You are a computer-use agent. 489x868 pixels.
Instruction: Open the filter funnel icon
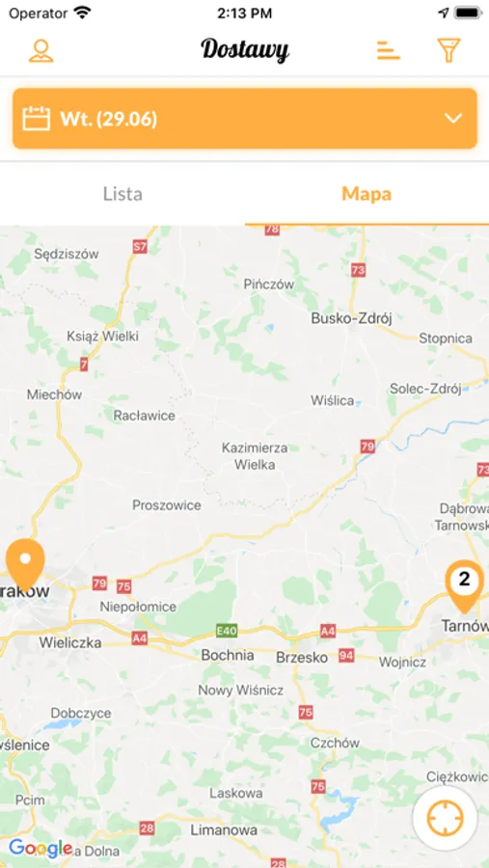[x=448, y=50]
